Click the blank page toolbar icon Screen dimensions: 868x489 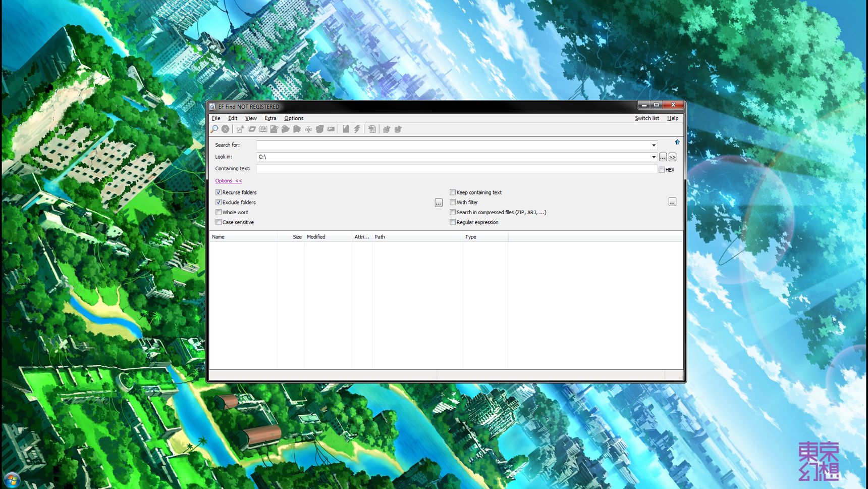[346, 129]
